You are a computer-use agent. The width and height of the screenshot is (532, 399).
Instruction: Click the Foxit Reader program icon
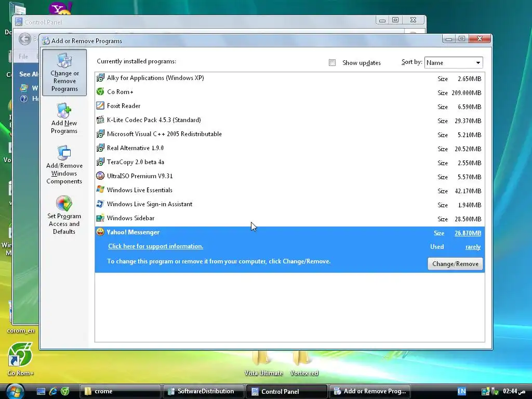coord(100,105)
